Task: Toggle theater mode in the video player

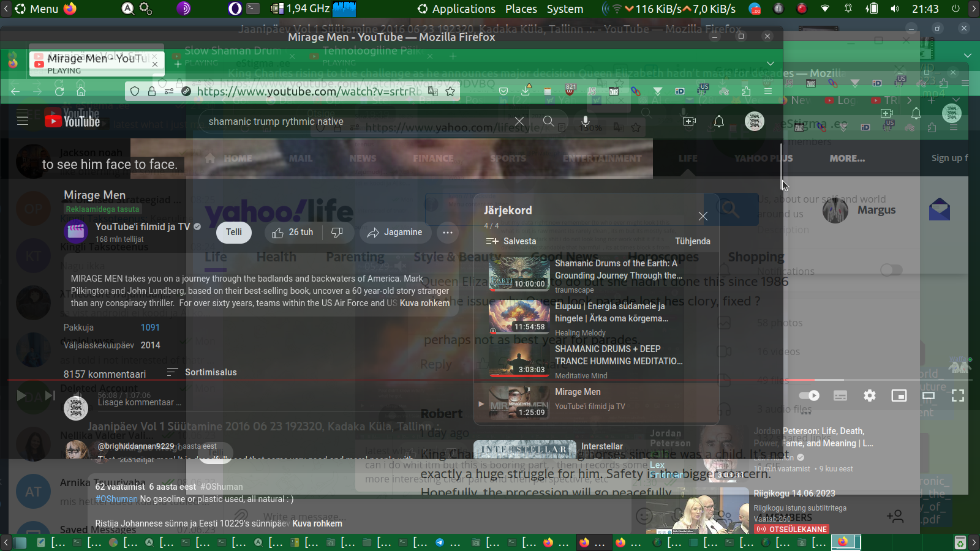Action: pos(929,395)
